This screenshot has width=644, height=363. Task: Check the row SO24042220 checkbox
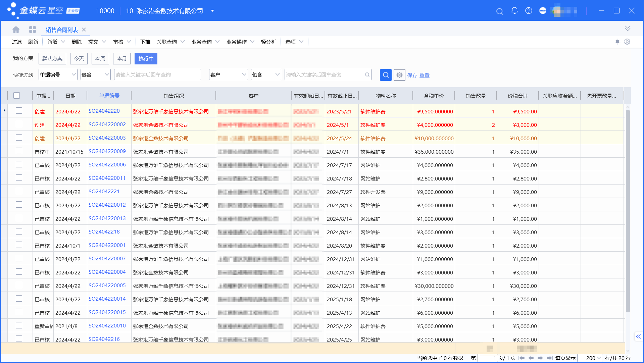19,111
